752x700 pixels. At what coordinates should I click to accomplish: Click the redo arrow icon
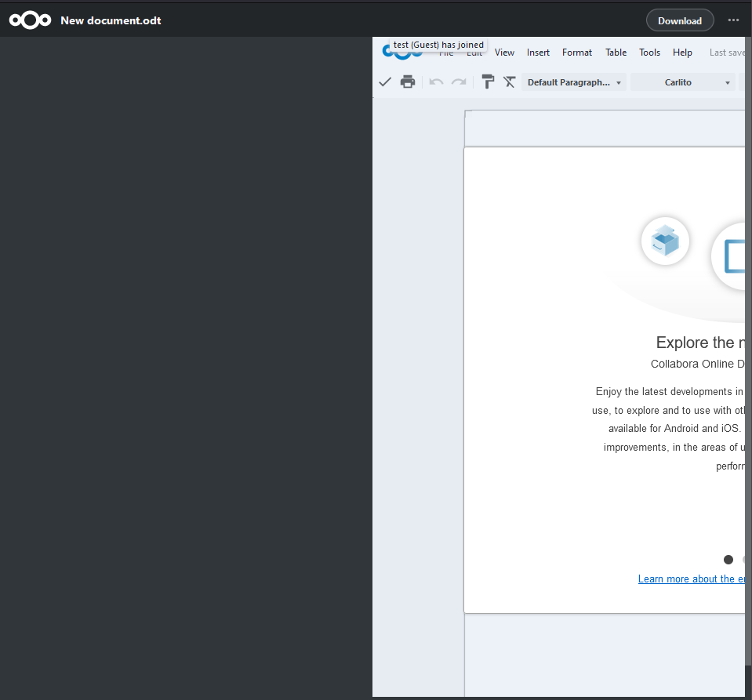[459, 82]
